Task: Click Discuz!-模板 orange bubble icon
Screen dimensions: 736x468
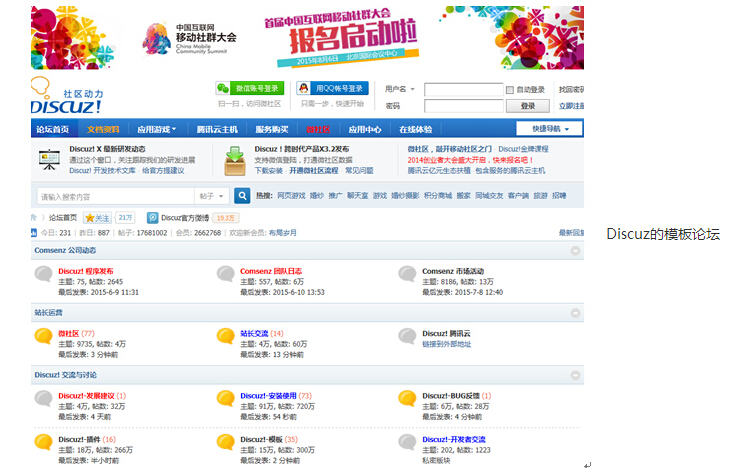Action: click(x=225, y=442)
